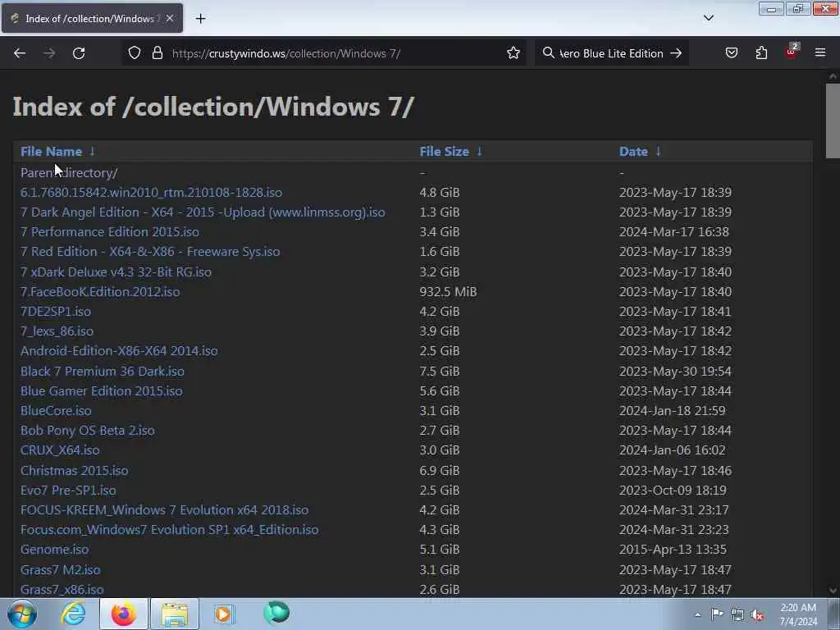Open Windows Media Player in taskbar

(x=224, y=614)
